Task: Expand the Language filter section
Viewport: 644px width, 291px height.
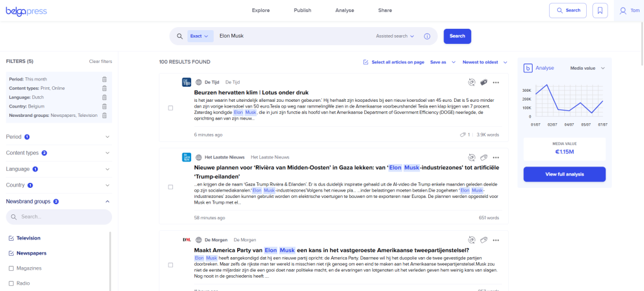Action: point(58,169)
